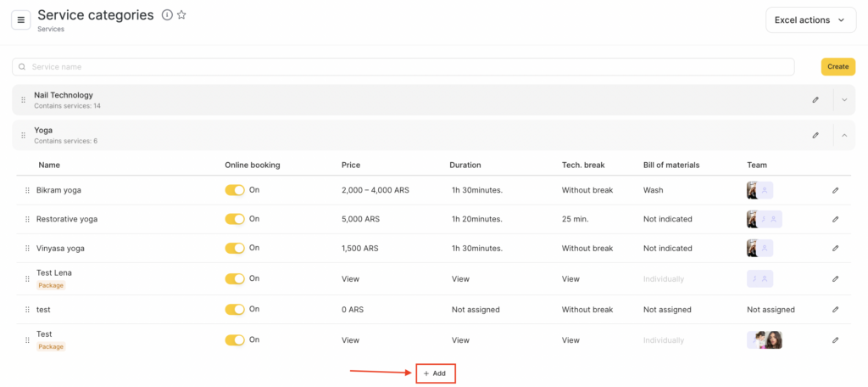Grab drag handle of Restorative yoga row
The width and height of the screenshot is (868, 387).
(27, 220)
